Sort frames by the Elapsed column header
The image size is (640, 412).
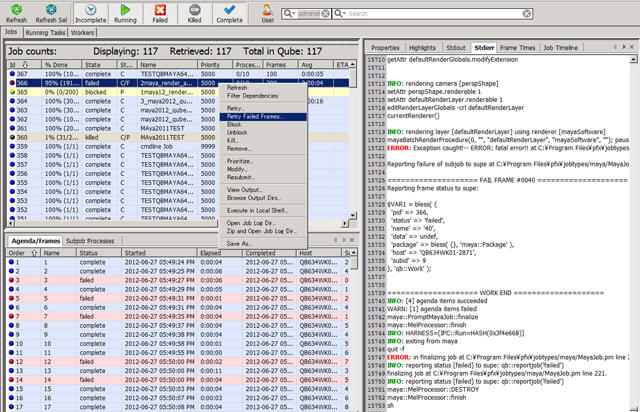point(220,253)
